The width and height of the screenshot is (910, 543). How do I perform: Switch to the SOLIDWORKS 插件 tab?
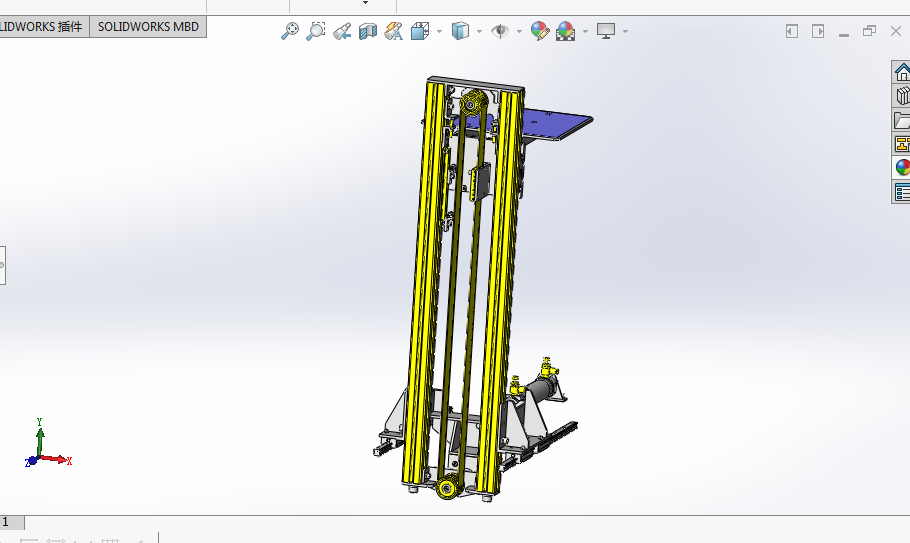tap(44, 27)
